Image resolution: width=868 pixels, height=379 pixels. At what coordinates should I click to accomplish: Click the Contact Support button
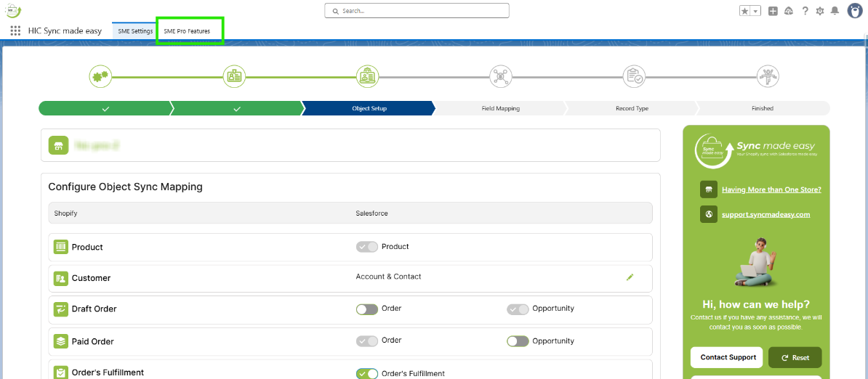coord(728,357)
